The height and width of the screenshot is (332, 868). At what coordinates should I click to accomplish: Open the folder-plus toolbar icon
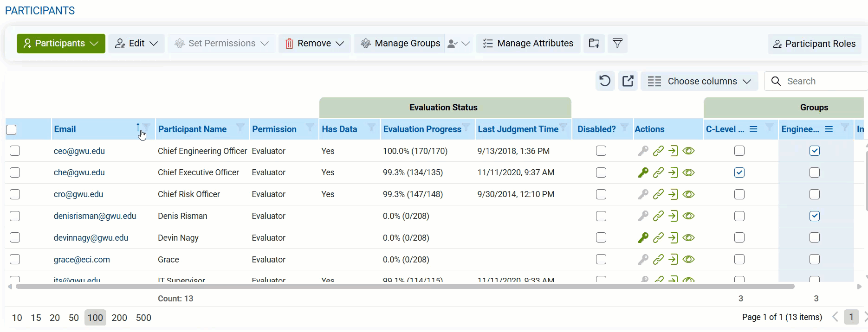point(594,44)
